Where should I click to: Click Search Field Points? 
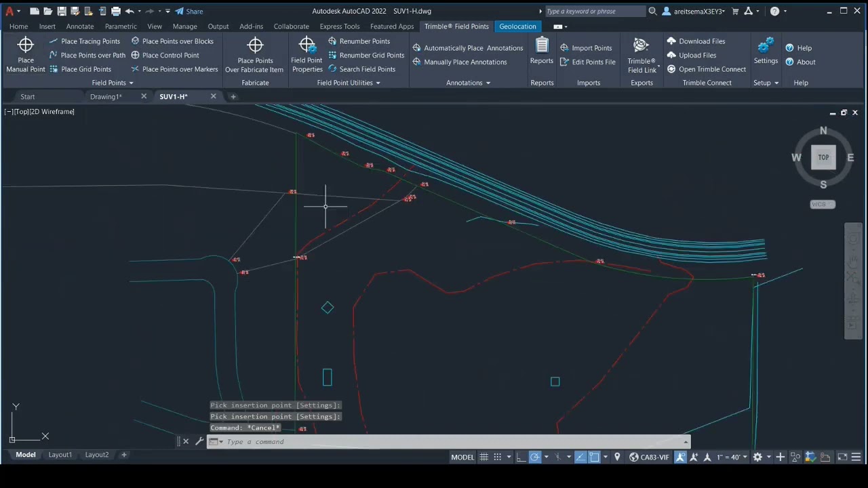point(361,69)
